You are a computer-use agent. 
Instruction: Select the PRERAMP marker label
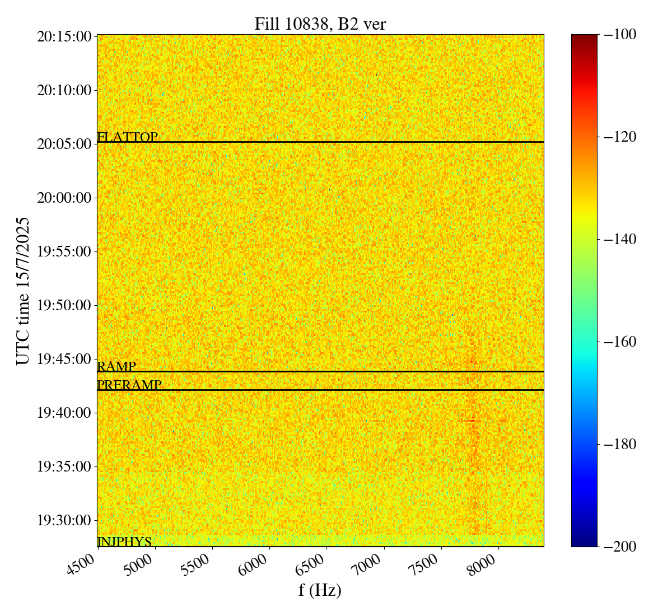click(x=129, y=385)
